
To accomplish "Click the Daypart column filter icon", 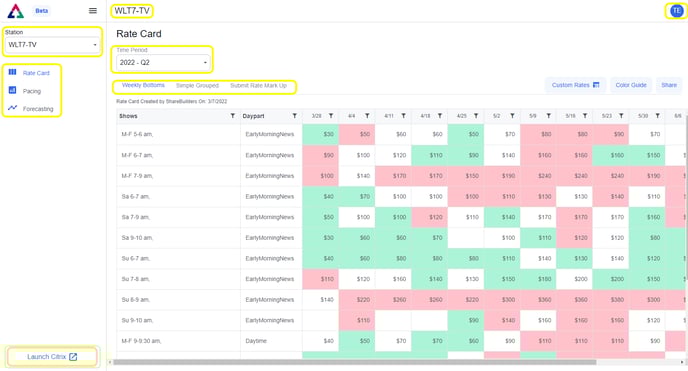I will point(294,116).
